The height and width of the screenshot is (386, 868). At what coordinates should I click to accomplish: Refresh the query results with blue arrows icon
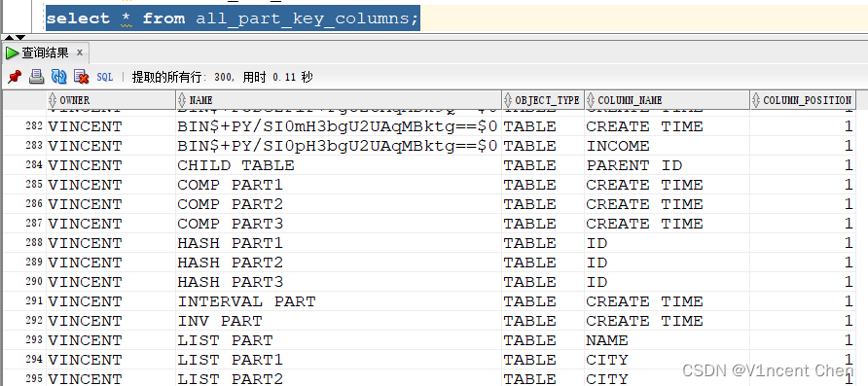pyautogui.click(x=58, y=77)
